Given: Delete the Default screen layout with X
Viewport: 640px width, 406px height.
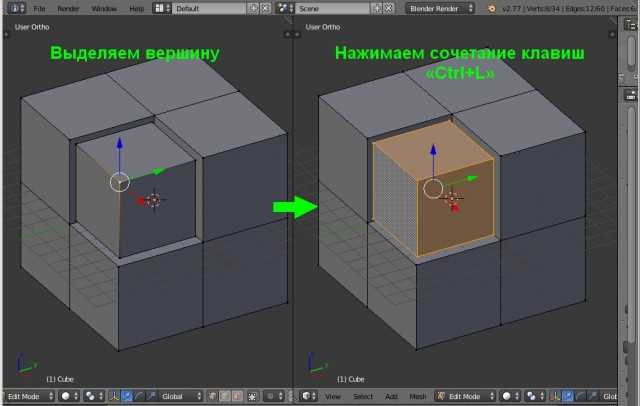Looking at the screenshot, I should click(266, 9).
